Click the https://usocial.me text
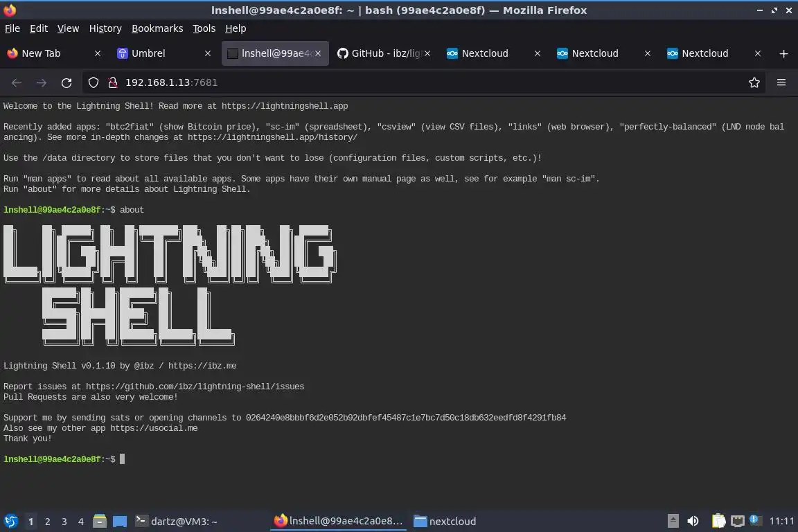This screenshot has width=798, height=532. click(x=154, y=428)
